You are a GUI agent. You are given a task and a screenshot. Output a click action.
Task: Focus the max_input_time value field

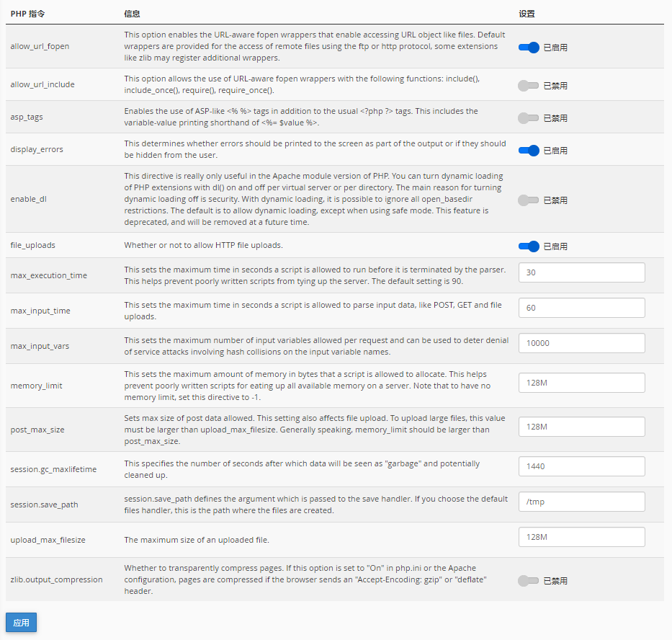(581, 308)
